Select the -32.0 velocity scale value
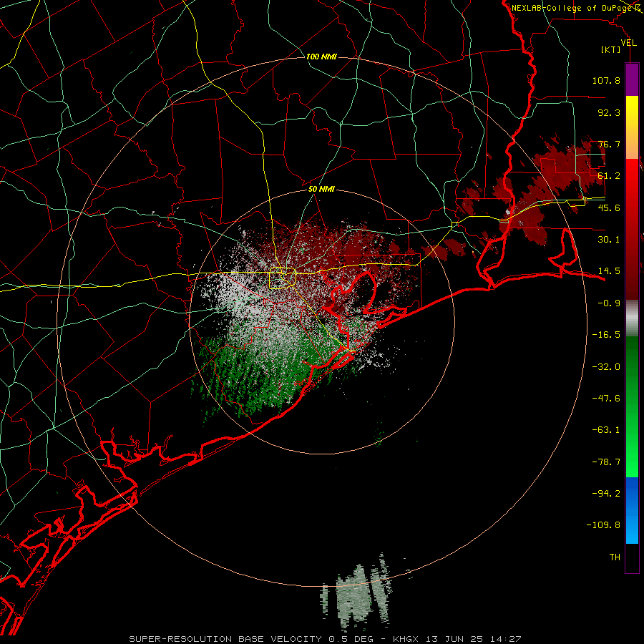Screen dimensions: 644x644 pos(606,367)
